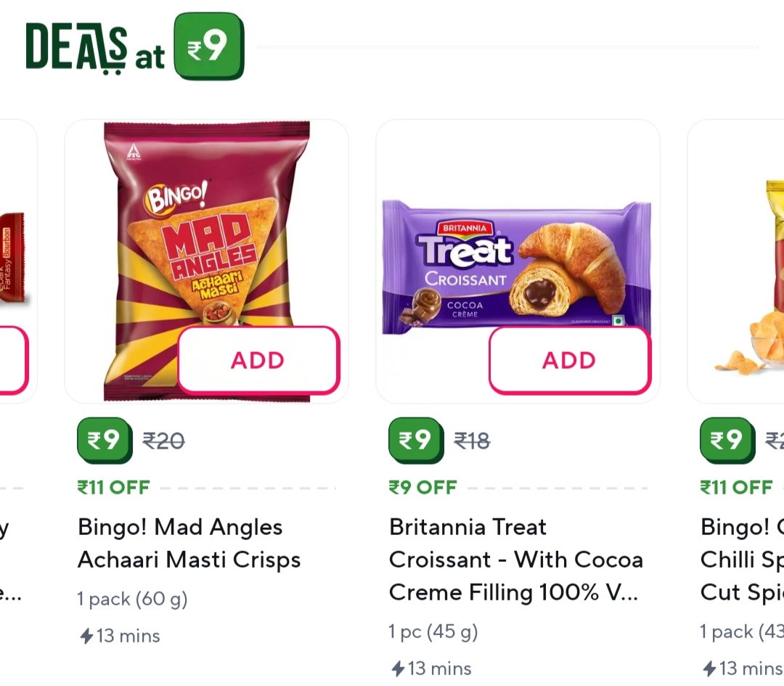Tap the lightning icon under Mad Angles Crisps
The image size is (784, 686).
pyautogui.click(x=86, y=637)
